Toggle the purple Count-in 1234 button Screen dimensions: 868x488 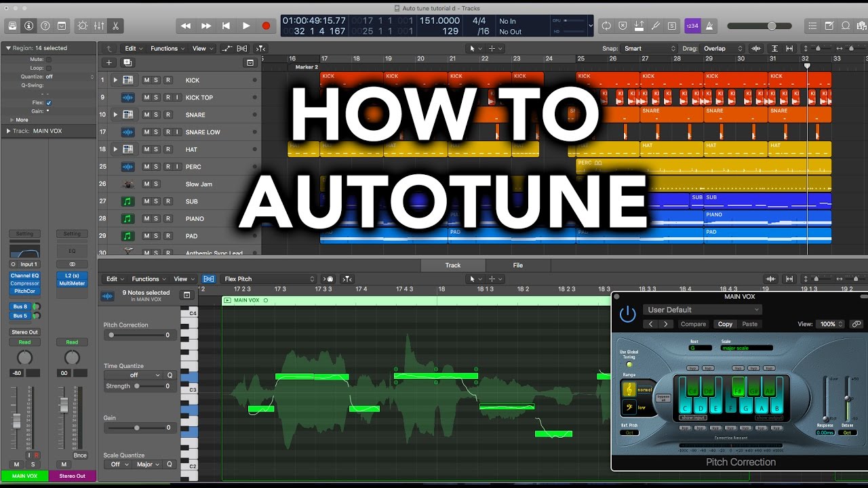pos(692,26)
